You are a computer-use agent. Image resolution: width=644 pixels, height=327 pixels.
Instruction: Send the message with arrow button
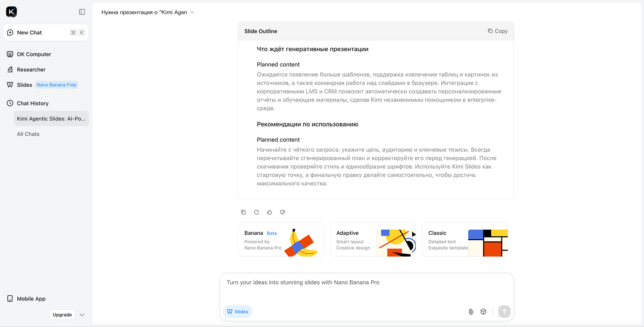504,311
